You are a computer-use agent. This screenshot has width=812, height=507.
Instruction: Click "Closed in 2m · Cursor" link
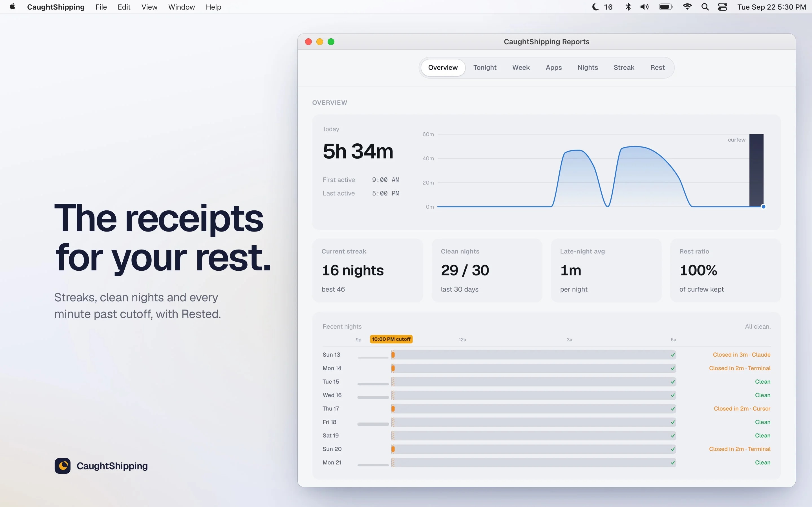[x=742, y=408]
